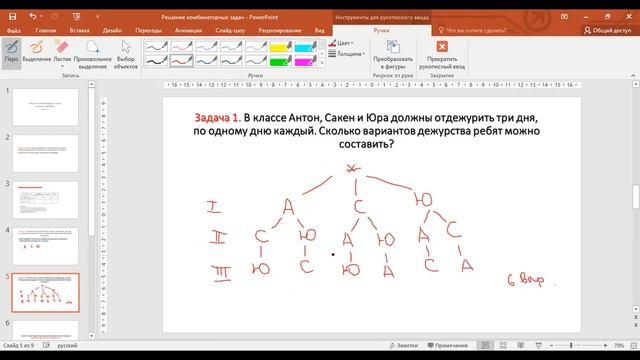Select green highlighter pen
This screenshot has width=640, height=360.
[x=281, y=61]
